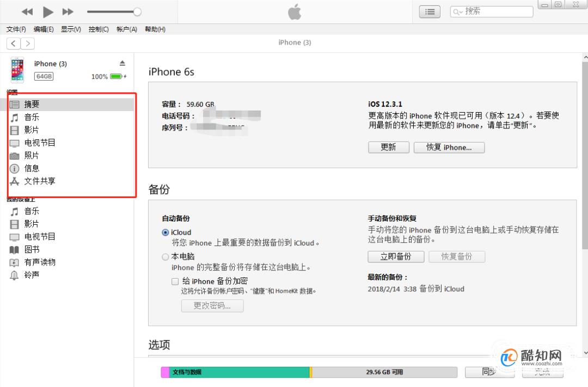The image size is (588, 387).
Task: Start playback with the play button
Action: pos(47,12)
